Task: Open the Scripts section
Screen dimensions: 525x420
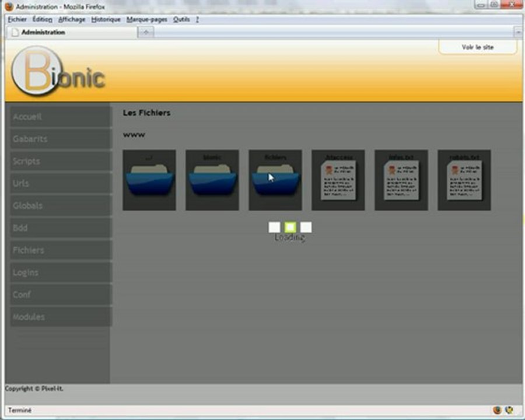Action: [x=61, y=161]
